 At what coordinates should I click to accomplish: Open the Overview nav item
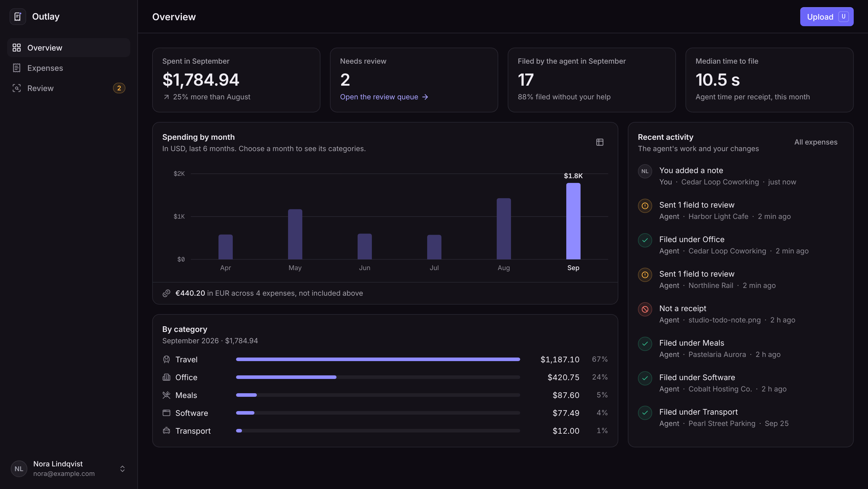coord(68,48)
